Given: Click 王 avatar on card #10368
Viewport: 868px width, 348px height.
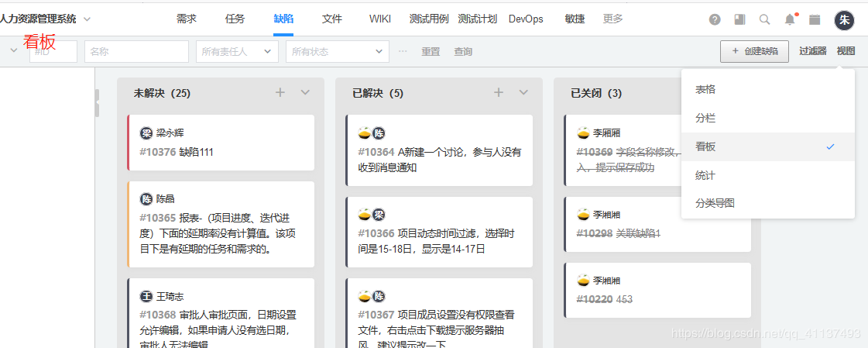Looking at the screenshot, I should (146, 297).
